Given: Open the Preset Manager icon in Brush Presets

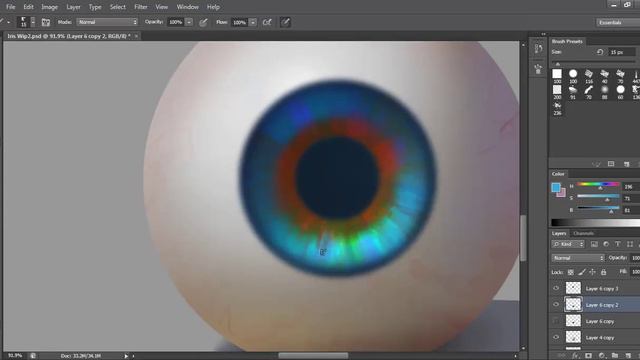Looking at the screenshot, I should click(611, 164).
